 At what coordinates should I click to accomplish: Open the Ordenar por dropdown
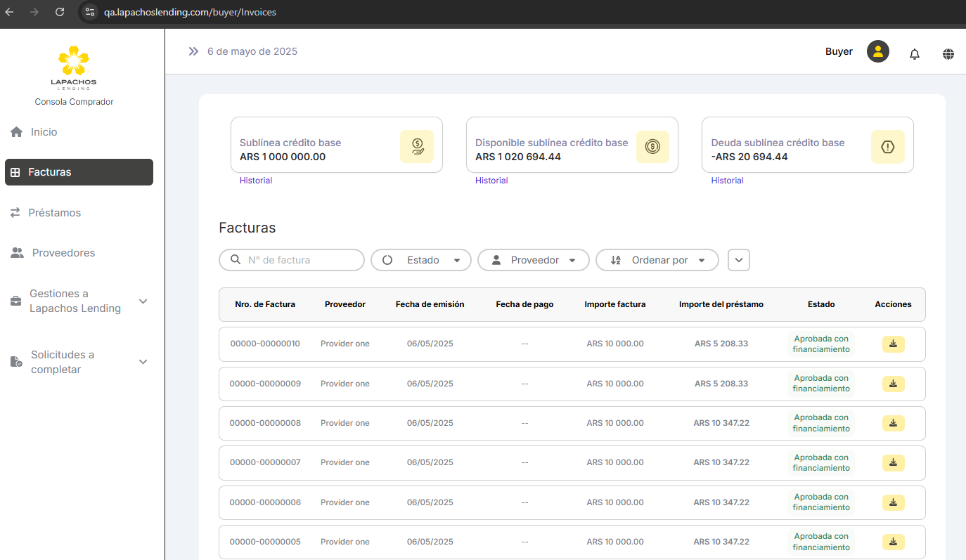pos(657,260)
